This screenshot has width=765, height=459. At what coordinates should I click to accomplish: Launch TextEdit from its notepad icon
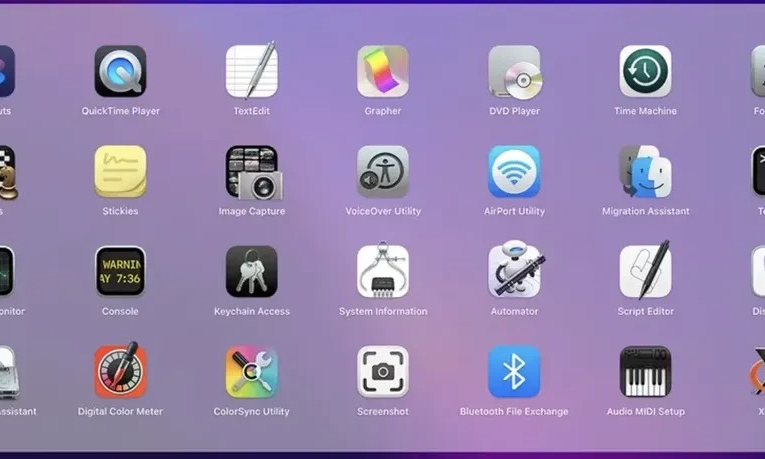click(x=252, y=70)
